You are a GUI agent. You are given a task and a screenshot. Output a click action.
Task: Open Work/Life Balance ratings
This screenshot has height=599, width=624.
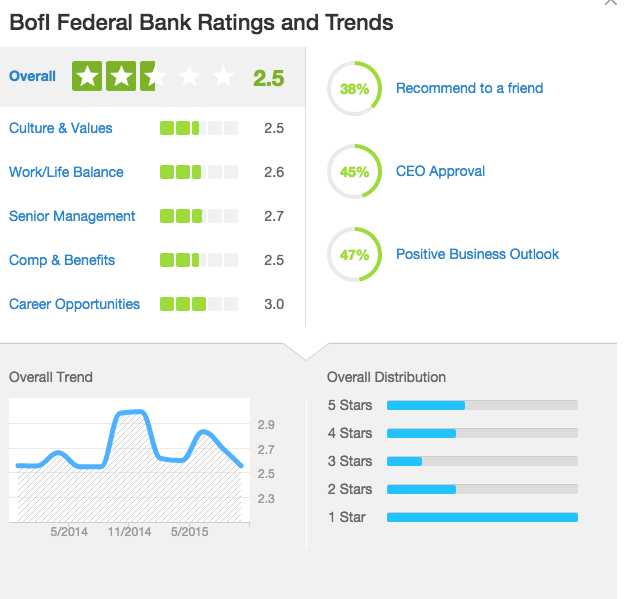66,172
